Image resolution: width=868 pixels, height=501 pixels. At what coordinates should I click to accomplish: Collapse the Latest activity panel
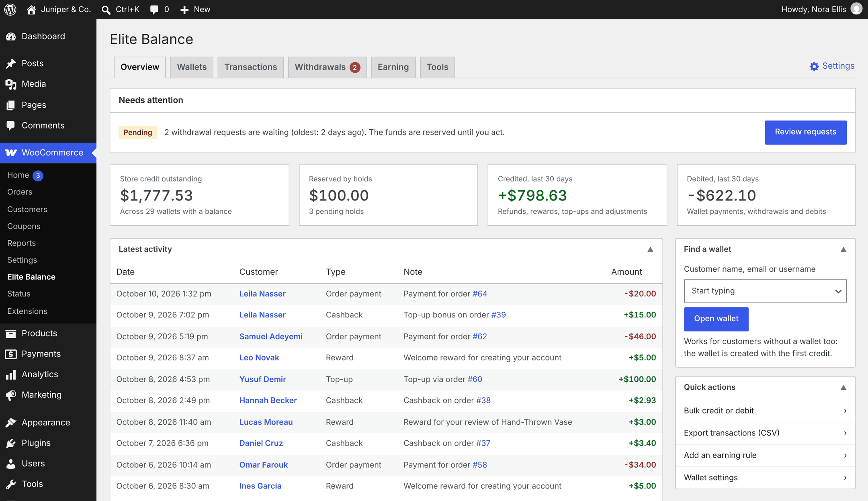(650, 249)
